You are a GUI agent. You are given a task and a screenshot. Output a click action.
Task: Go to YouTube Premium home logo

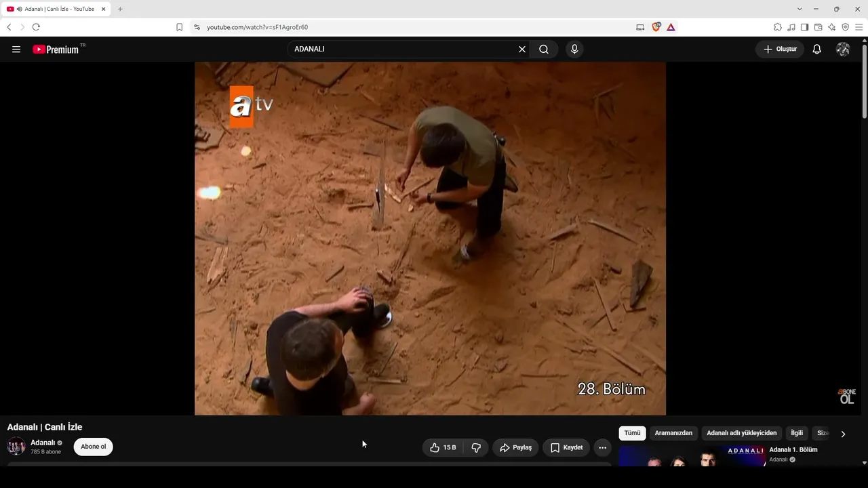56,49
